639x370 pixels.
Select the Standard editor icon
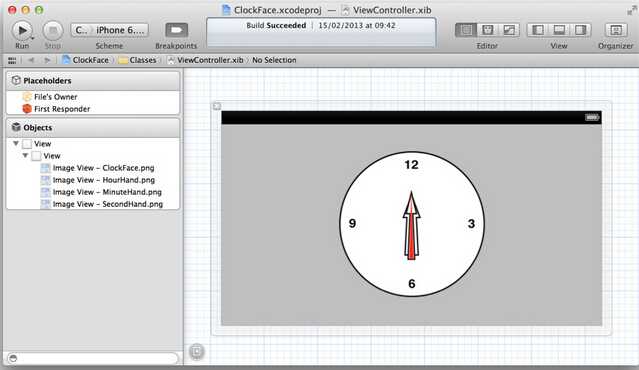(466, 30)
